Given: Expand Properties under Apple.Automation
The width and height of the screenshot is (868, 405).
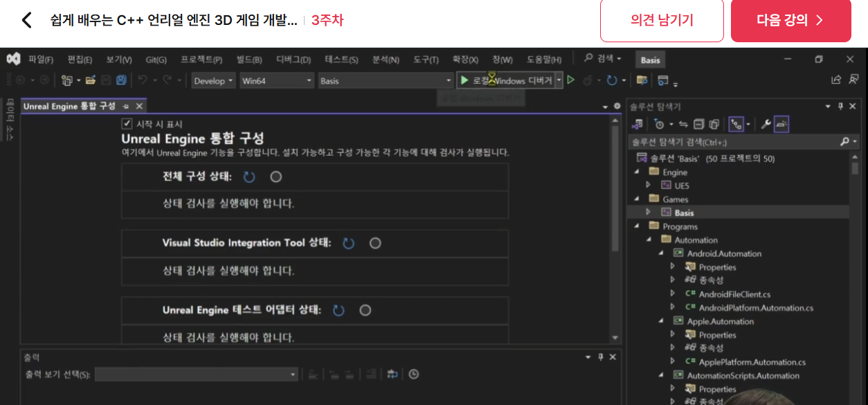Looking at the screenshot, I should pyautogui.click(x=672, y=334).
